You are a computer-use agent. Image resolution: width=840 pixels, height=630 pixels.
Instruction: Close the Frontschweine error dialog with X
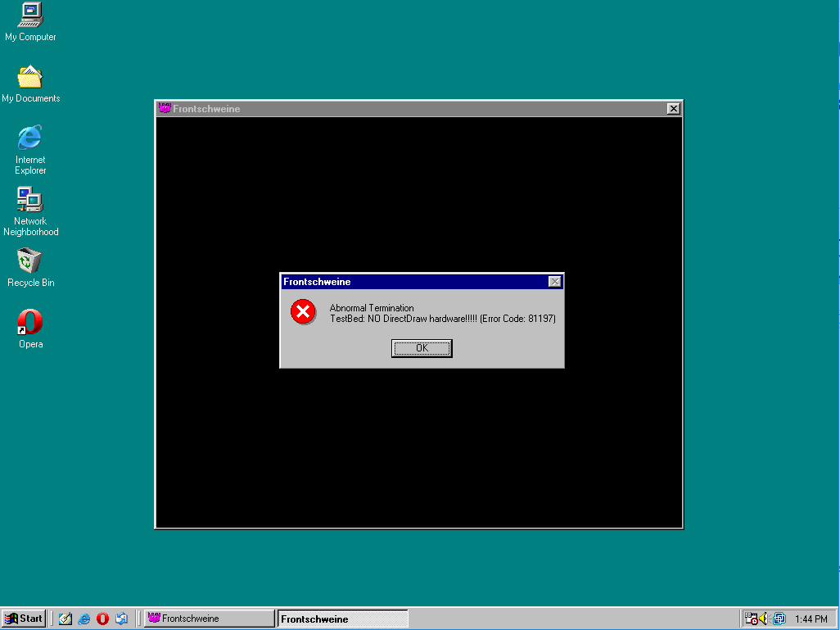coord(556,281)
